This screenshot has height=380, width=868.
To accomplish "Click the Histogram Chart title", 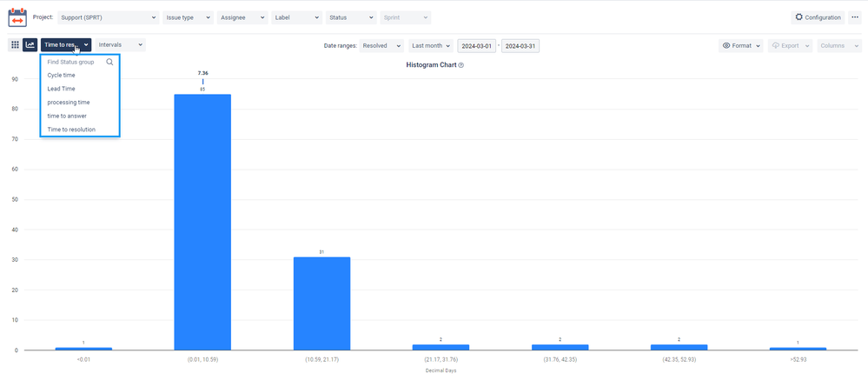I will click(431, 65).
